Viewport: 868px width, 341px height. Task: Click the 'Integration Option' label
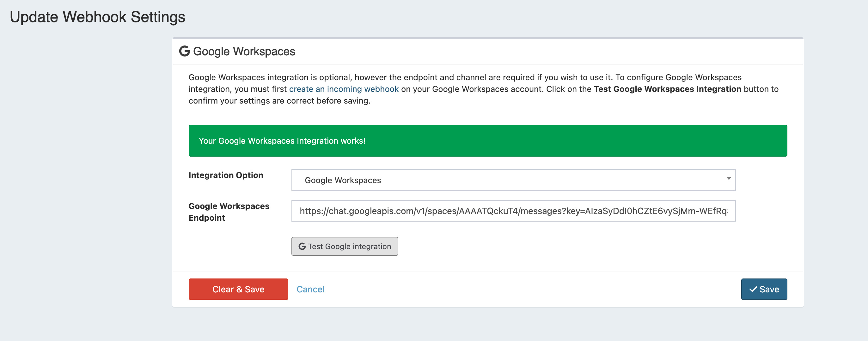(226, 175)
